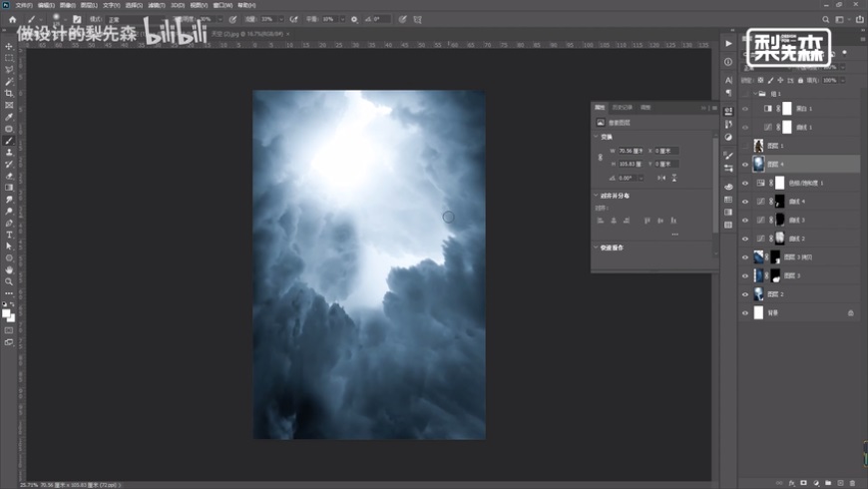Viewport: 868px width, 489px height.
Task: Collapse the 组 1 group arrow
Action: [755, 94]
